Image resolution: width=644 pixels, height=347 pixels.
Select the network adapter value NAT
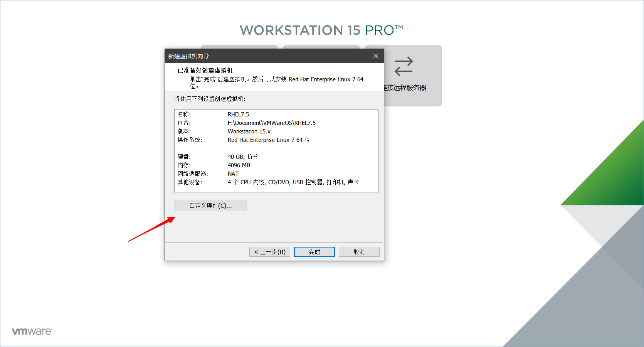click(233, 174)
